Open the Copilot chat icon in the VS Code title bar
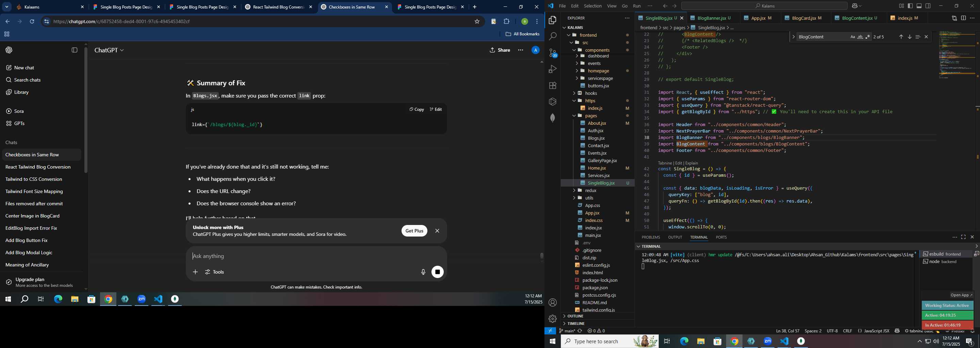 855,6
